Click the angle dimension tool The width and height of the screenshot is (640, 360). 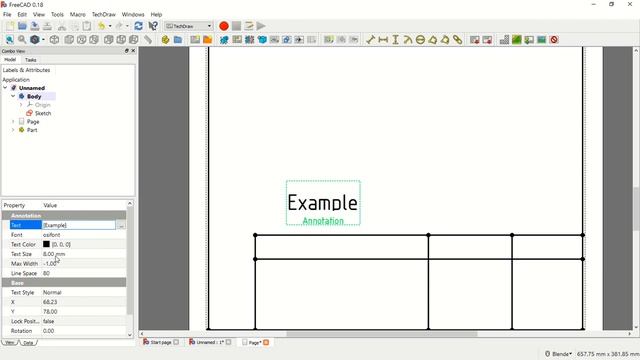coord(433,40)
